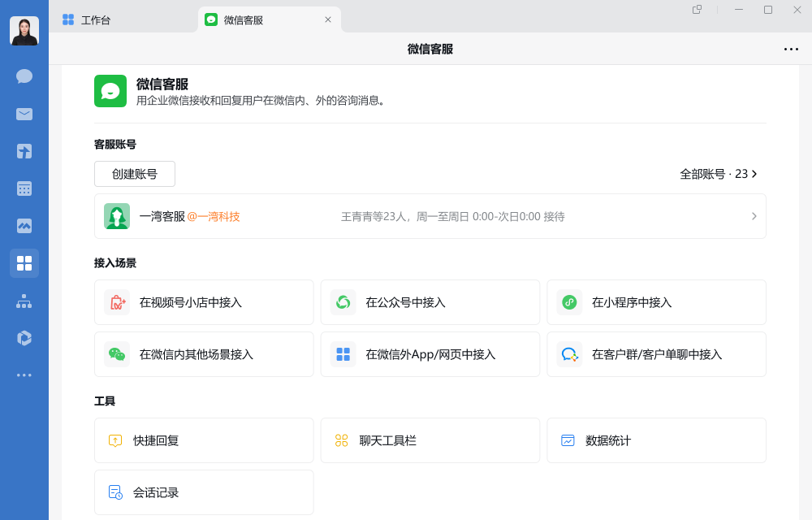The image size is (812, 520).
Task: Open the Mail icon in sidebar
Action: pos(24,114)
